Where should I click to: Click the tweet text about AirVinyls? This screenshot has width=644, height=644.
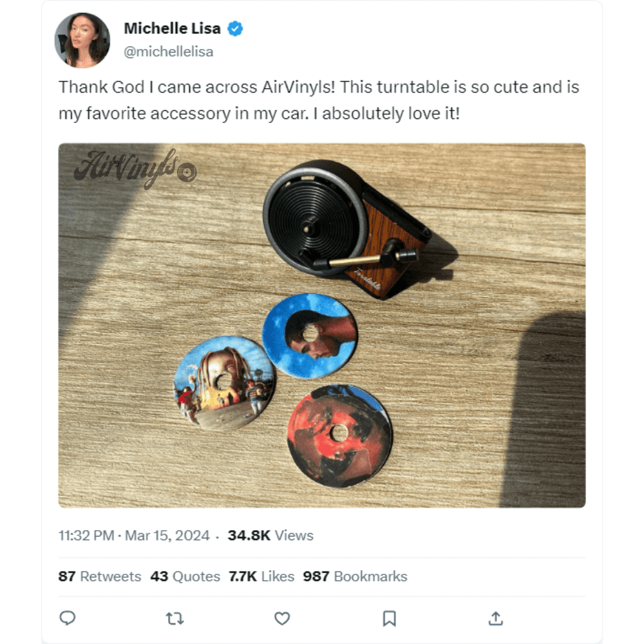319,100
